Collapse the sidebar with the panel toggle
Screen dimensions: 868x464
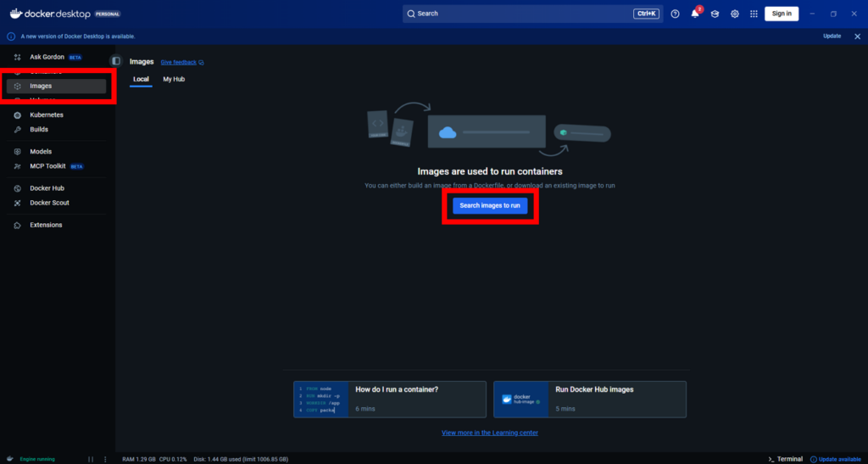tap(116, 62)
